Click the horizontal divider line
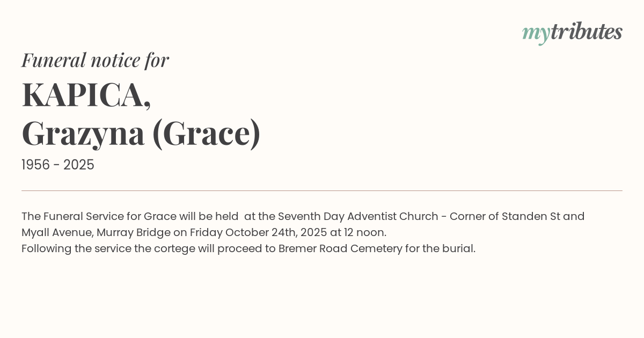This screenshot has width=644, height=338. pos(322,190)
